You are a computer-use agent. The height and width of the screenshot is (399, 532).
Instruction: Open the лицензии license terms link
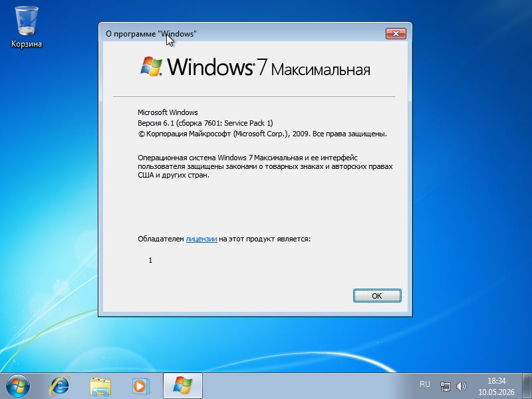pos(201,239)
